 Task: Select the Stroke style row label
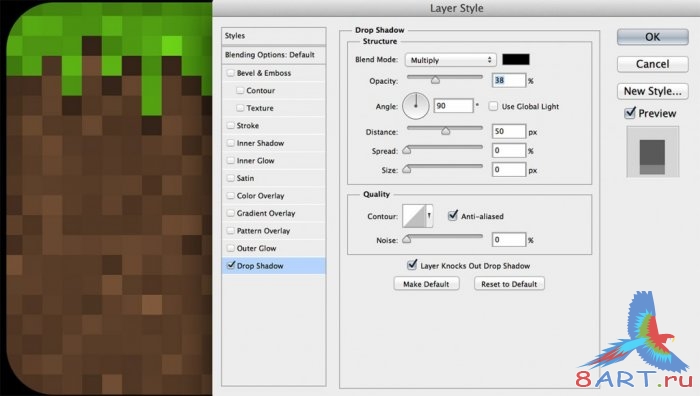pos(248,125)
